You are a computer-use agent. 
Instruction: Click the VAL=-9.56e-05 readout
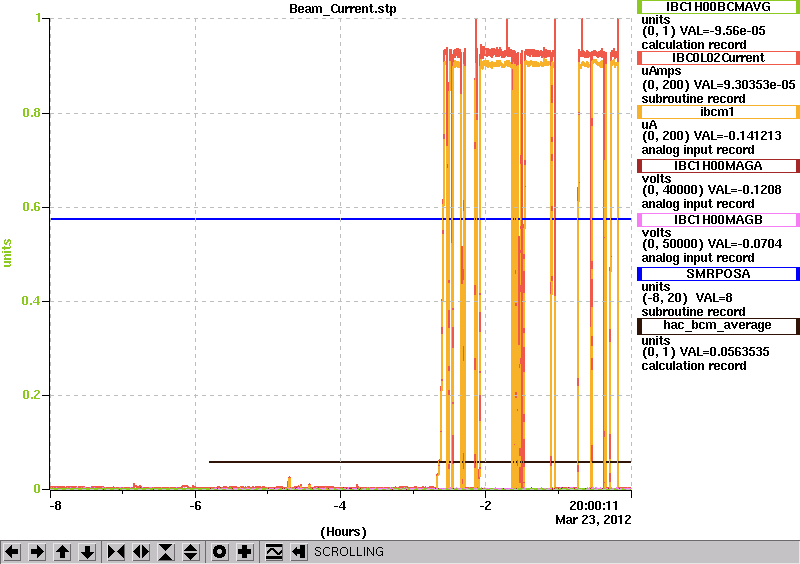pyautogui.click(x=722, y=31)
